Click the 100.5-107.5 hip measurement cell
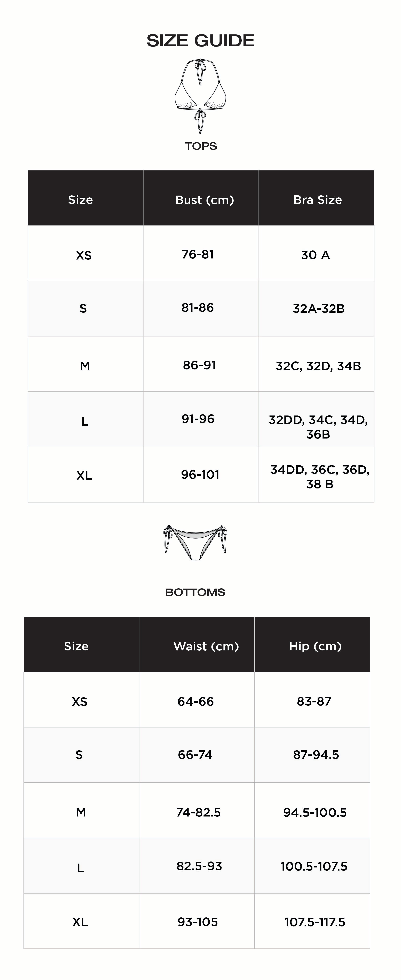 click(314, 866)
